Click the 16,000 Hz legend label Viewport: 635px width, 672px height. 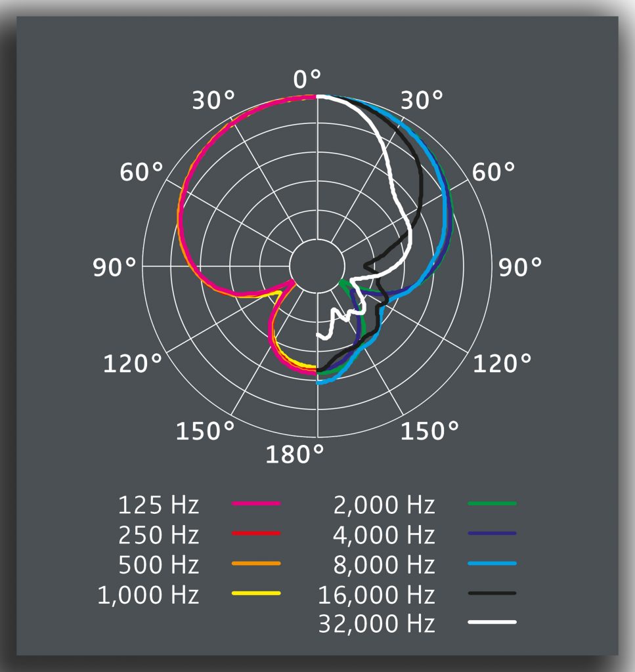tap(376, 595)
